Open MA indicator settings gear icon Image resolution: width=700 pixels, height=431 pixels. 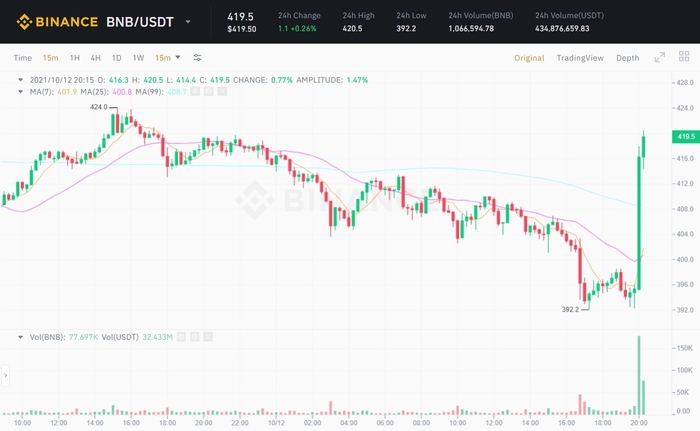point(208,92)
